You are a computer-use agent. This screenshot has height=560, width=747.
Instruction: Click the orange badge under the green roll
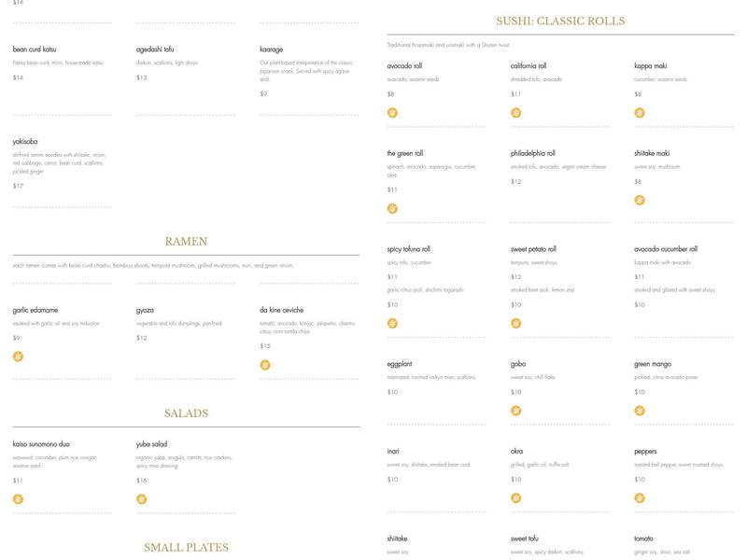click(392, 208)
